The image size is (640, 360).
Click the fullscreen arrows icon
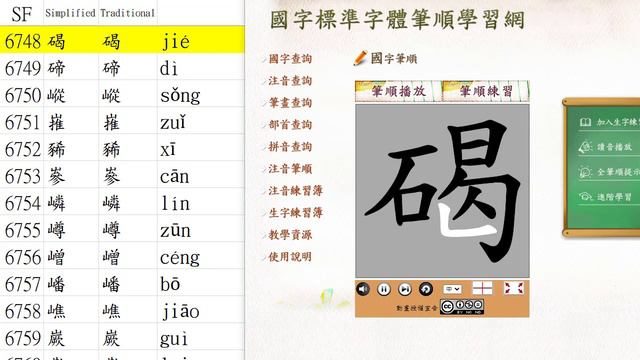tap(514, 288)
